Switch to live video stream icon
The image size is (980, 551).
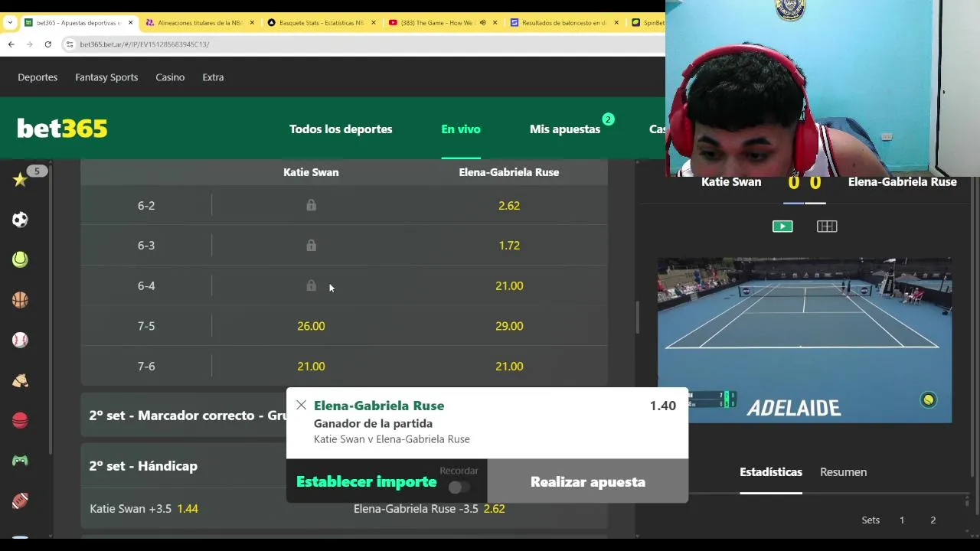(782, 227)
